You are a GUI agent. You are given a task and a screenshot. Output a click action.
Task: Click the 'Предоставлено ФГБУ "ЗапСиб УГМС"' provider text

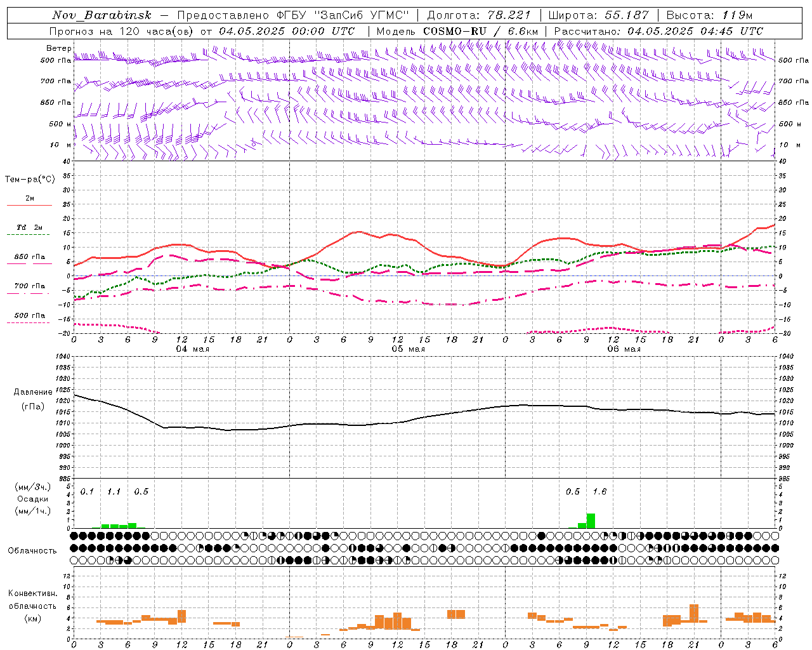pos(294,15)
